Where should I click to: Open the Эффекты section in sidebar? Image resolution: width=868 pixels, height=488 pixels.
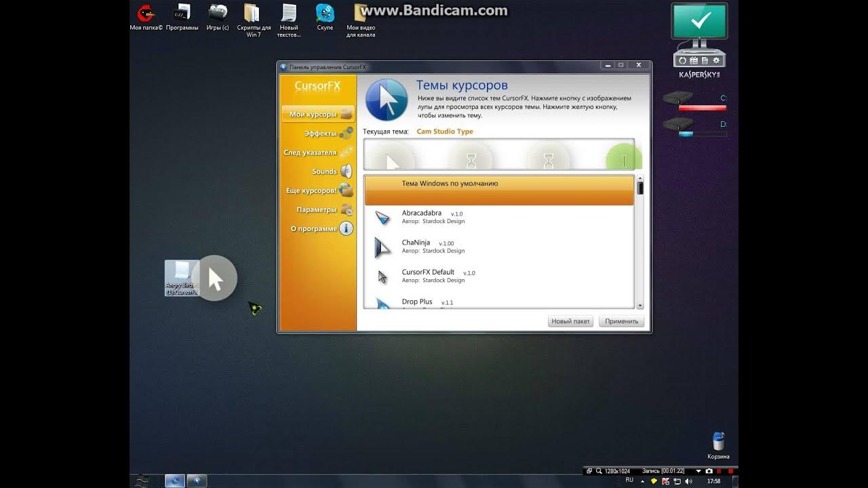coord(328,133)
